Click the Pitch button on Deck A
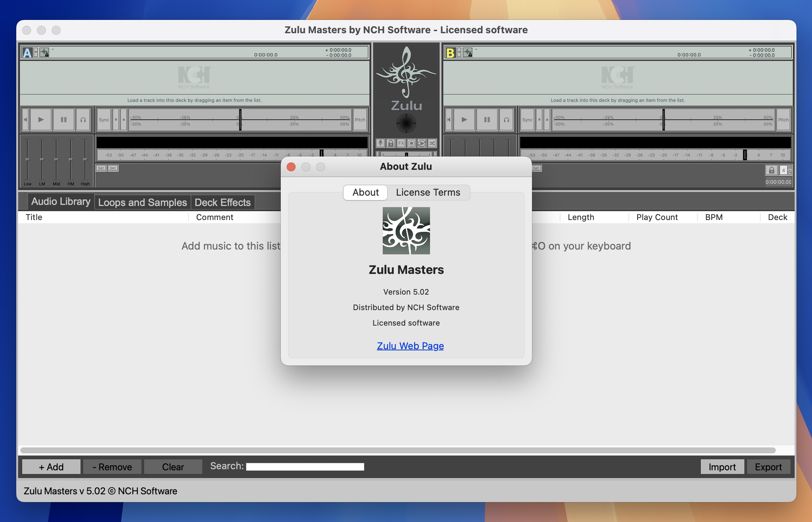This screenshot has width=812, height=522. click(360, 120)
